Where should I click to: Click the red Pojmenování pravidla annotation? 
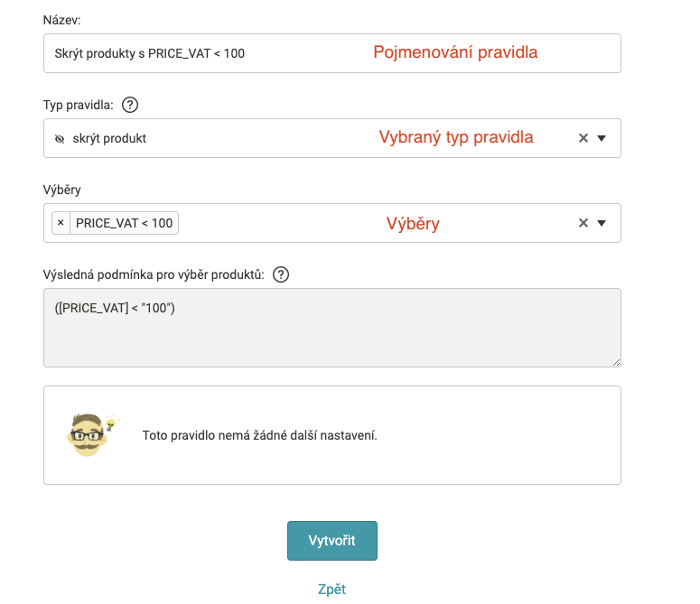coord(455,52)
